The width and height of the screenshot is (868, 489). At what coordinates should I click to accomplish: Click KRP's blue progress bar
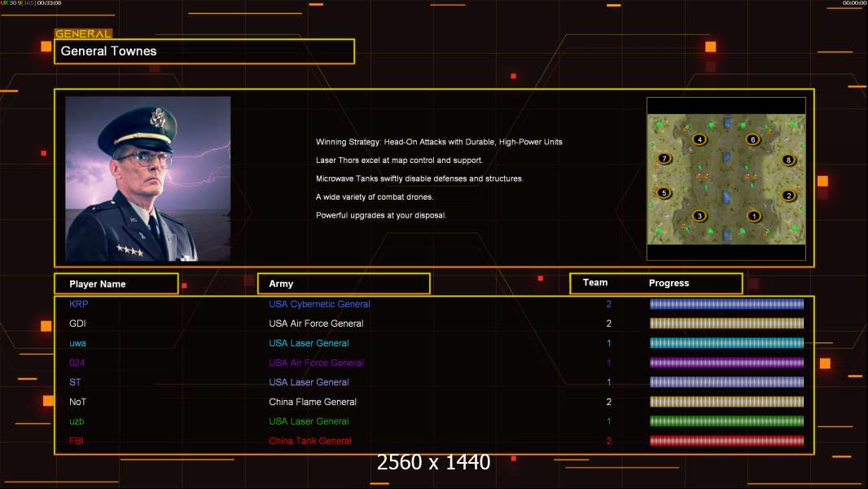click(x=726, y=303)
